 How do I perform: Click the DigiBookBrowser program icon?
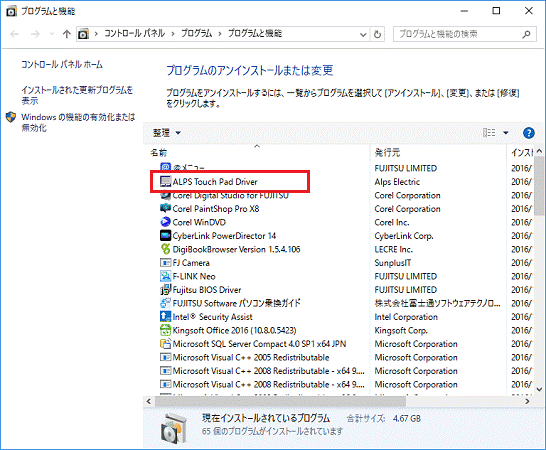[165, 249]
